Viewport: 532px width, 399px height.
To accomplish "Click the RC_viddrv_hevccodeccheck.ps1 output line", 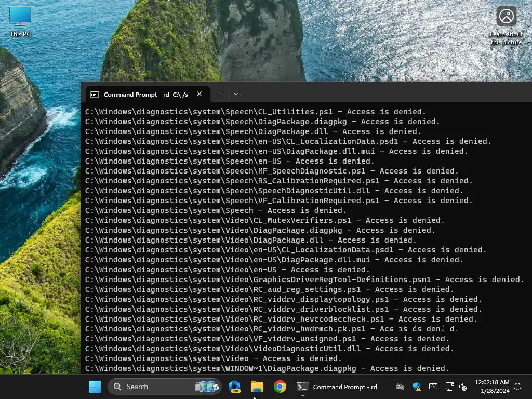I will pyautogui.click(x=281, y=318).
